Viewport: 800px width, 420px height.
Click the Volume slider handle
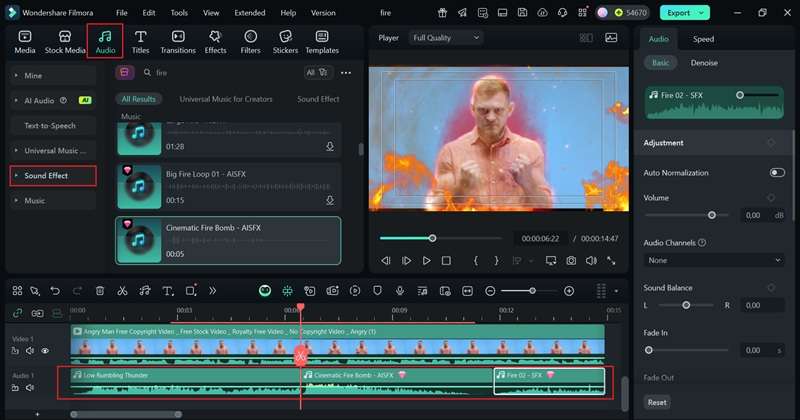point(712,215)
